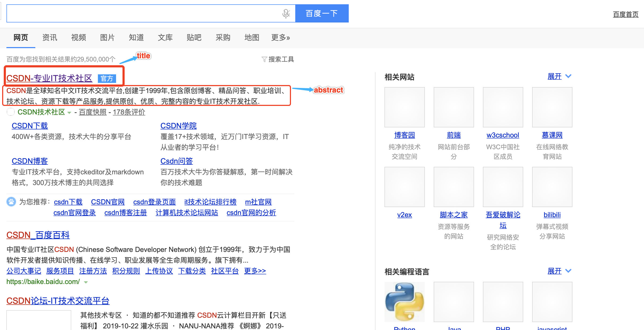Click recommended search it技术论坛排行榜

pyautogui.click(x=210, y=202)
